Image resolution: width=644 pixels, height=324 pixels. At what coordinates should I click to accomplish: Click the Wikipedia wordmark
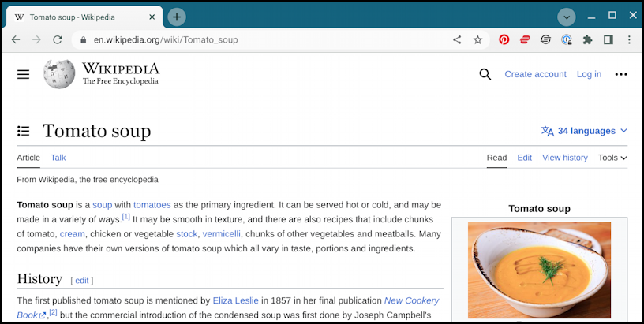(x=121, y=69)
